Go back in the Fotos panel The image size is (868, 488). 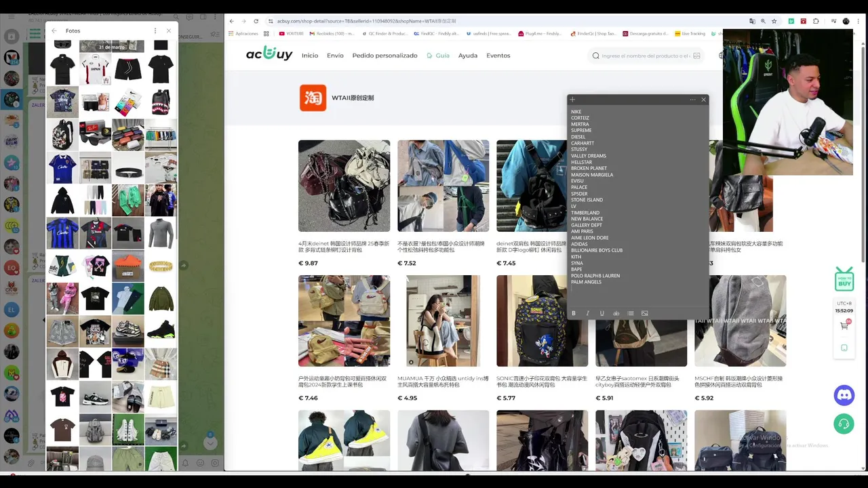coord(54,30)
